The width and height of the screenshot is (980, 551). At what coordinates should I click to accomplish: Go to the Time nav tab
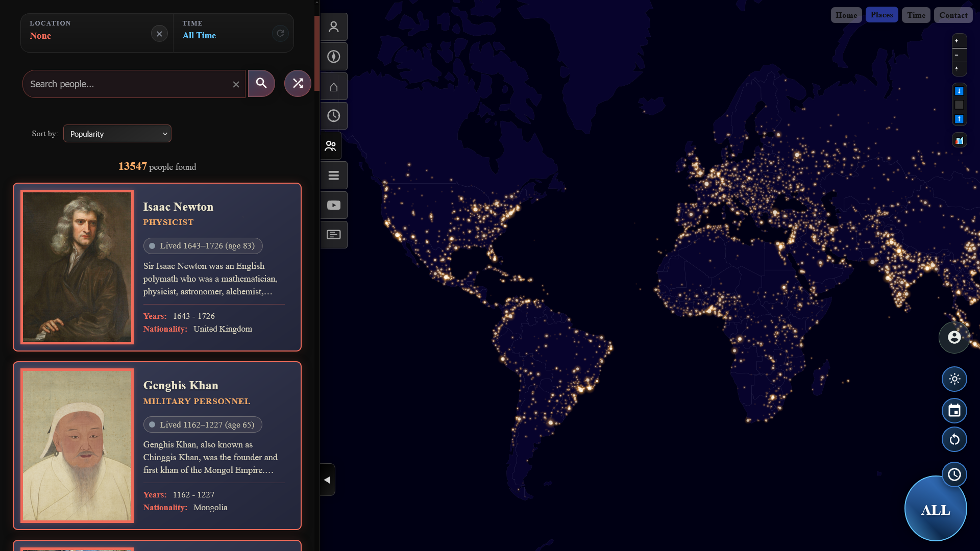click(916, 15)
